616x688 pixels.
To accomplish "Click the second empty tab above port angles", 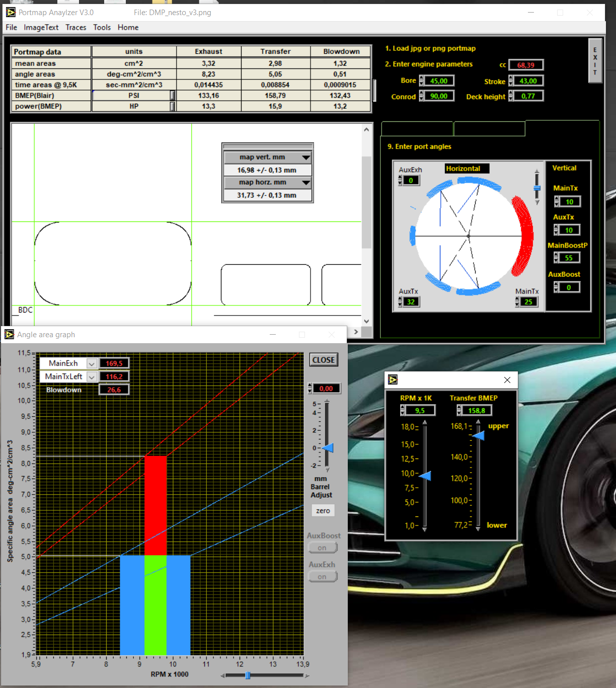I will pyautogui.click(x=489, y=129).
